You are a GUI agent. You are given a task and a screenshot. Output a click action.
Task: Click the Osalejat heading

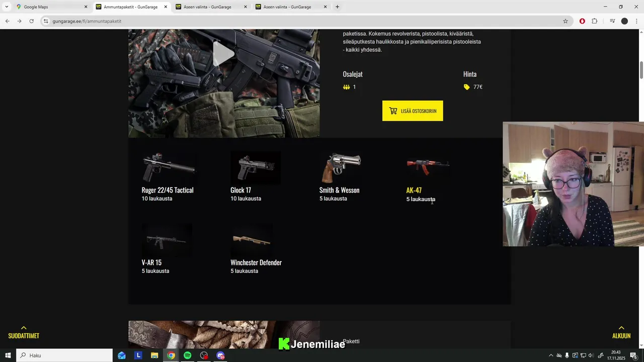click(x=353, y=74)
